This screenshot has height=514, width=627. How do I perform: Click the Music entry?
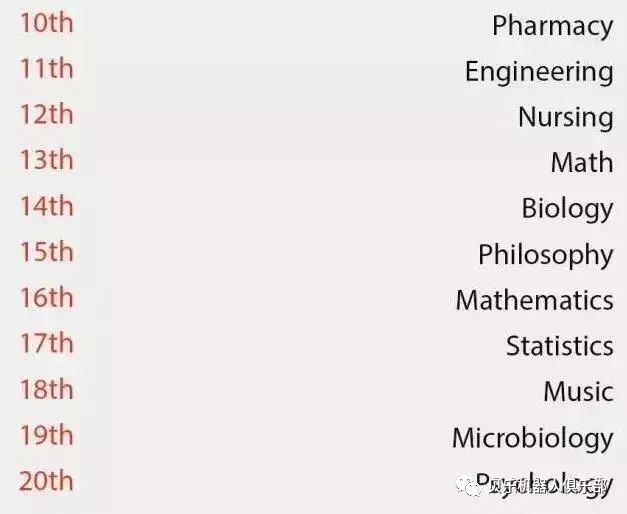click(x=579, y=391)
